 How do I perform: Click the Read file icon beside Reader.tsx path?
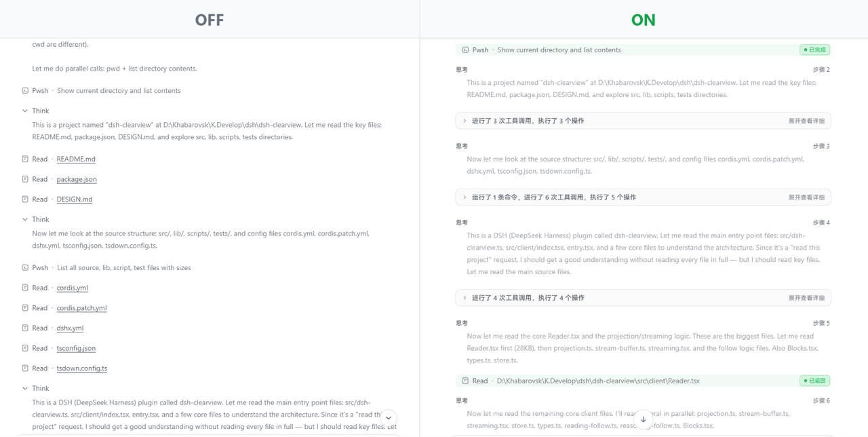[465, 381]
